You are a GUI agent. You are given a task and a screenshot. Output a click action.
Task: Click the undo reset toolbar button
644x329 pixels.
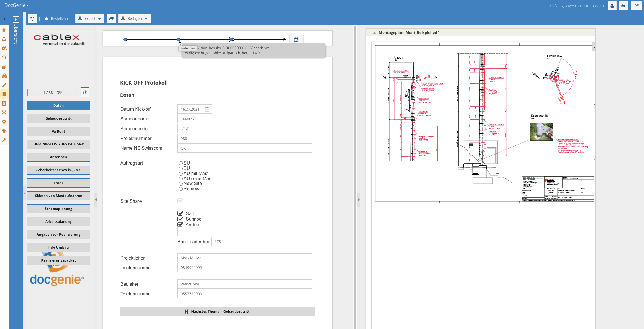(32, 19)
